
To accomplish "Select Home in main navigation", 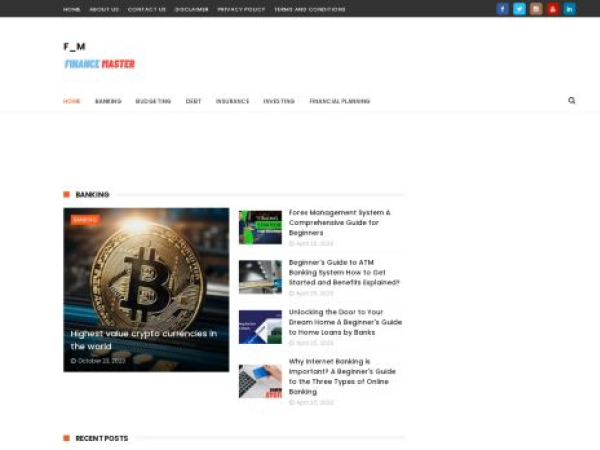I will pos(72,101).
